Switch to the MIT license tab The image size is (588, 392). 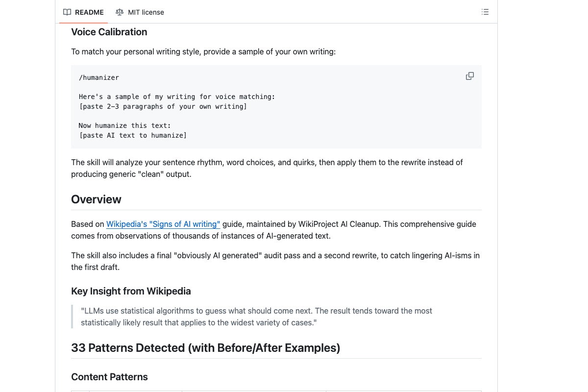tap(140, 12)
